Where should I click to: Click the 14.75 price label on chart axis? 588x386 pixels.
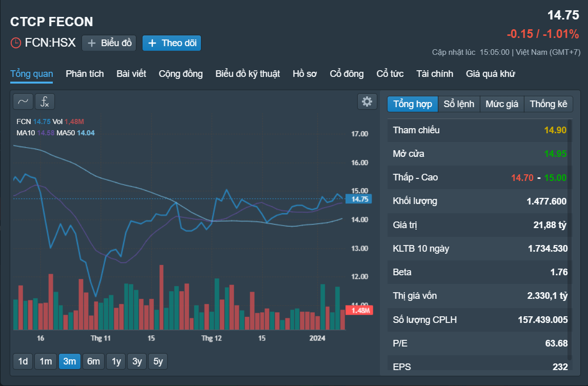click(358, 199)
